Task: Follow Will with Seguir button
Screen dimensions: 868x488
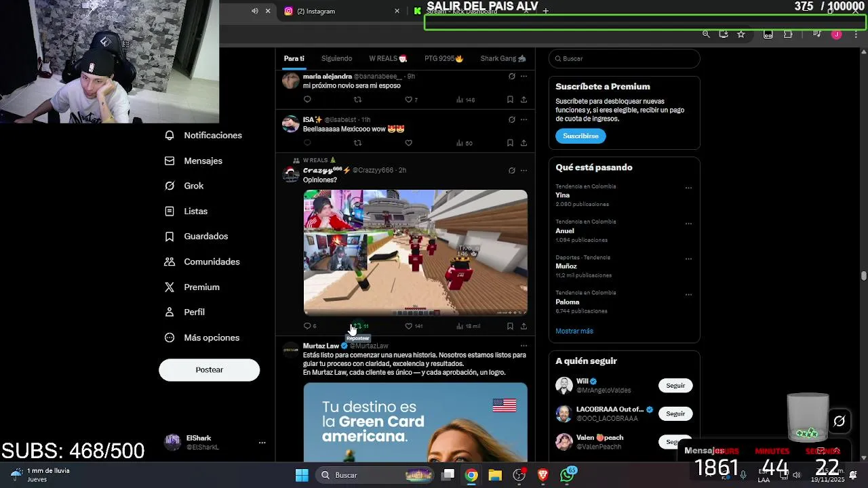Action: [x=675, y=386]
